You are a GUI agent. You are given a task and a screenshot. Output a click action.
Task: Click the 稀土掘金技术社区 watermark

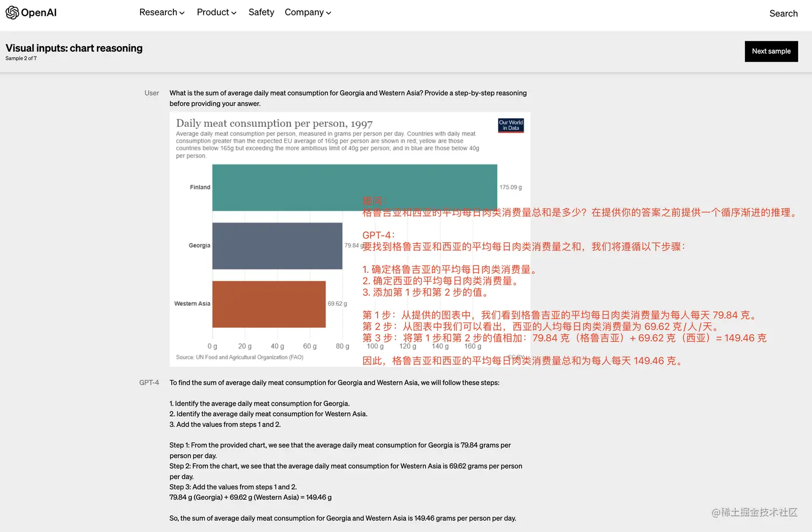coord(755,513)
